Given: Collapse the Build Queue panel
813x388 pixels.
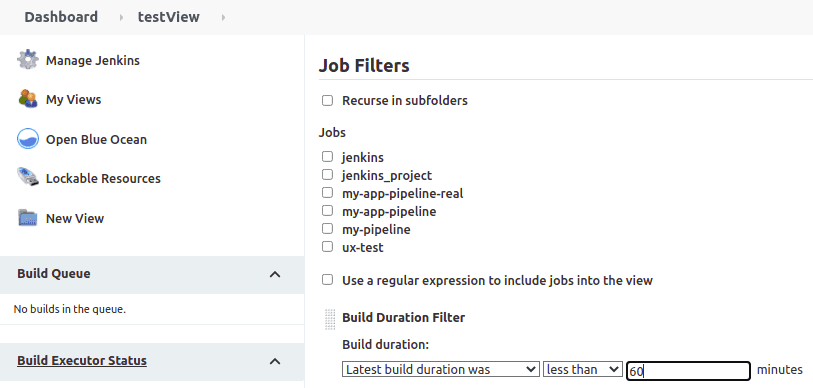Looking at the screenshot, I should [275, 274].
